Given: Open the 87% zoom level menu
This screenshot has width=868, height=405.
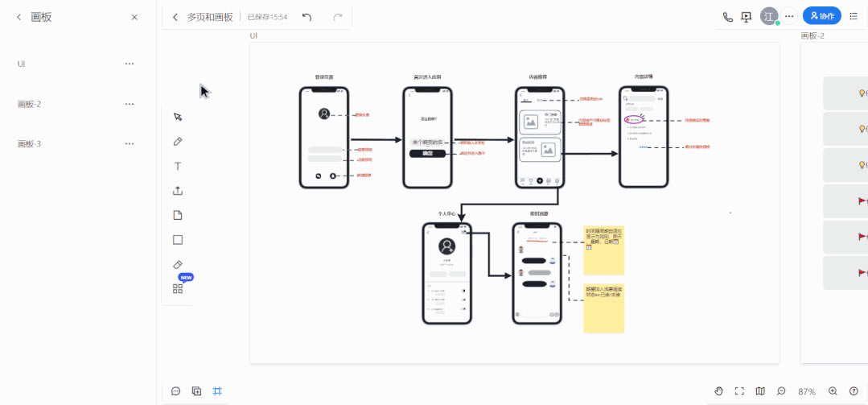Looking at the screenshot, I should 807,391.
